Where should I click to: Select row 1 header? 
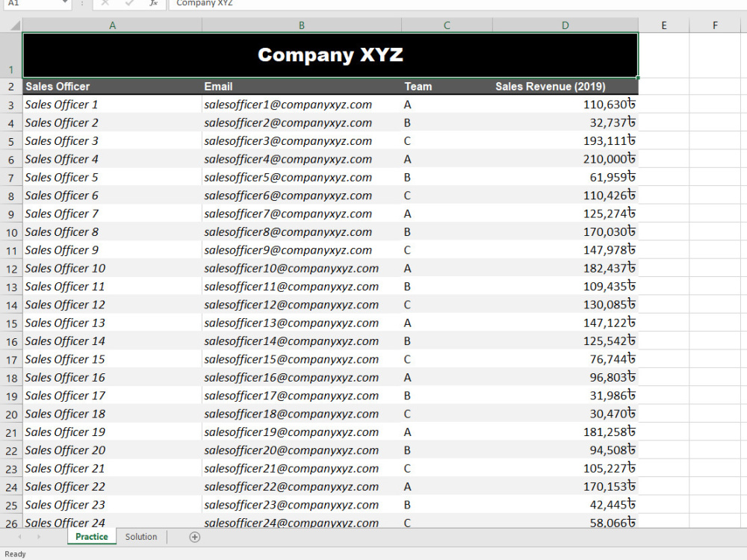click(x=11, y=55)
